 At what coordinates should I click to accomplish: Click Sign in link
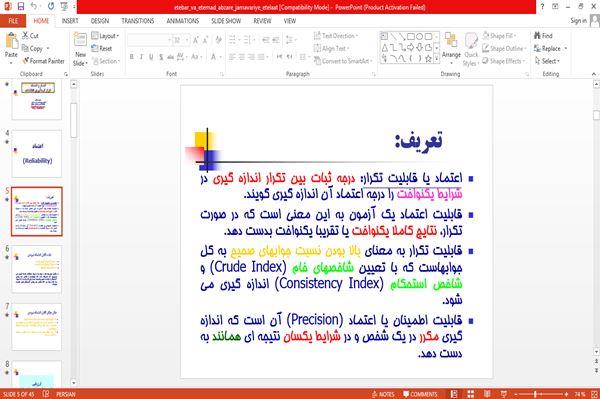tap(578, 21)
